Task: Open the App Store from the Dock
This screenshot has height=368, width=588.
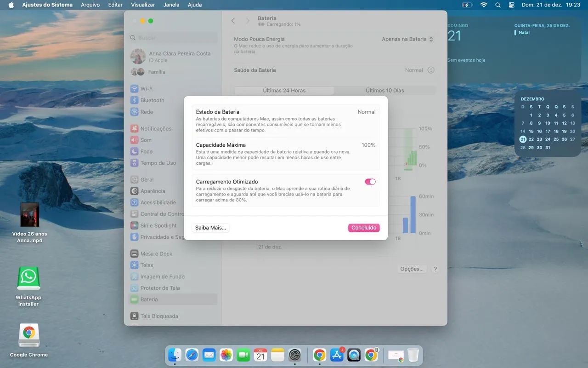Action: 337,355
